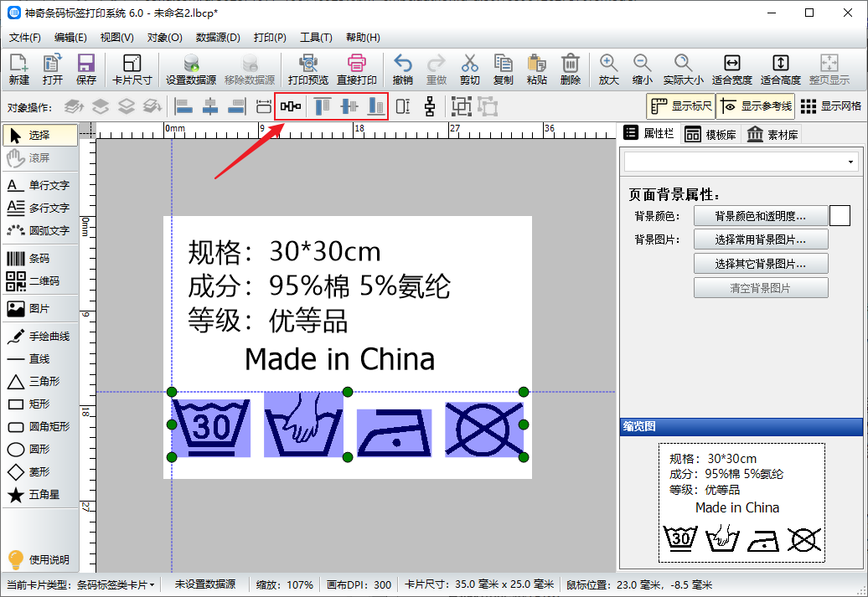Fit canvas to height (适合高度)

[781, 69]
